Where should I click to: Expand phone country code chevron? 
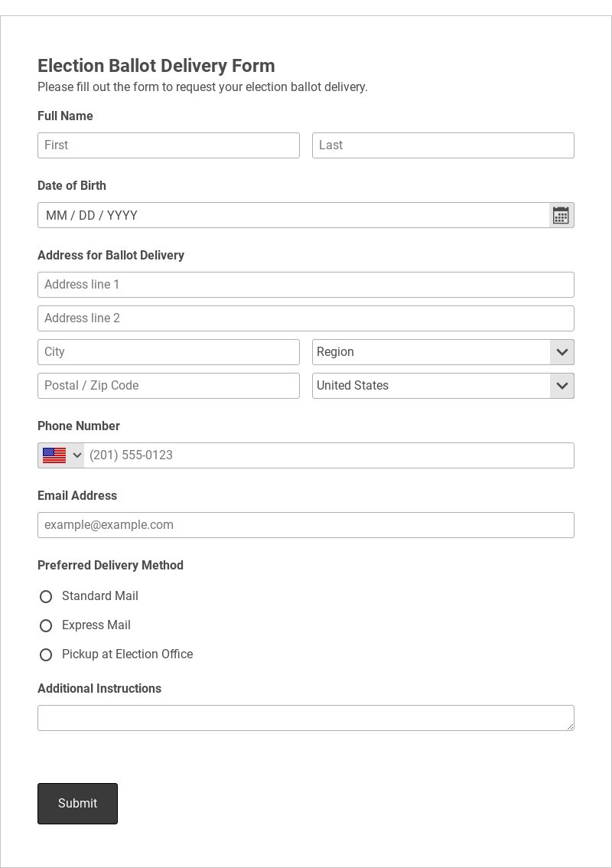(x=77, y=455)
